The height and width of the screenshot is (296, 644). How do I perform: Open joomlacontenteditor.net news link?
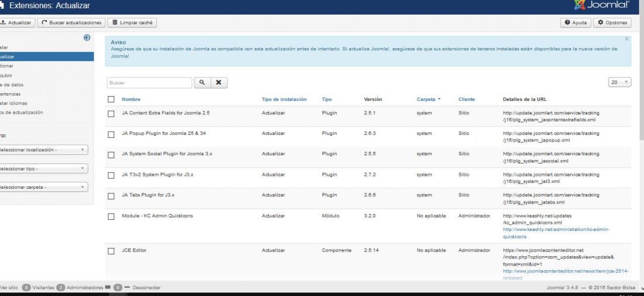click(x=565, y=274)
